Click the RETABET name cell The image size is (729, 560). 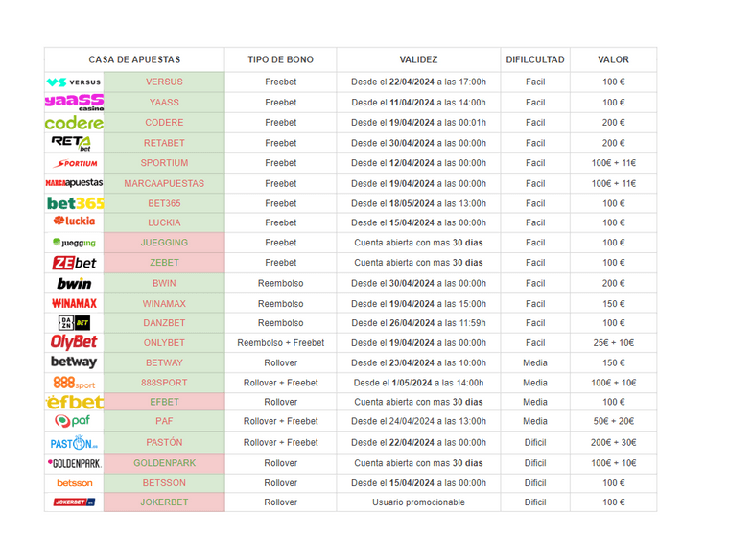click(164, 143)
